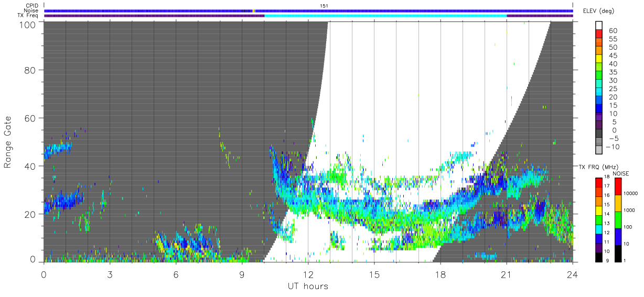The height and width of the screenshot is (297, 644).
Task: Click the 21 tick on UT hours axis
Action: coord(506,274)
